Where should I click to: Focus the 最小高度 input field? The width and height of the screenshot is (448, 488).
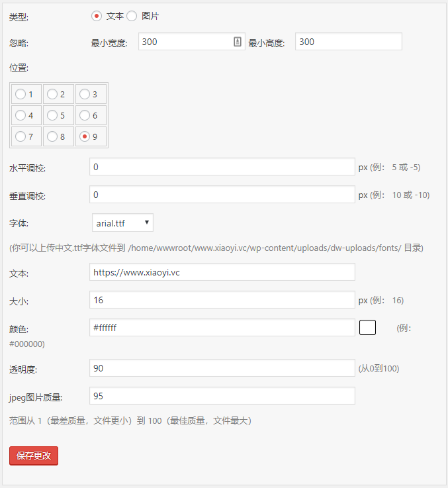click(348, 42)
